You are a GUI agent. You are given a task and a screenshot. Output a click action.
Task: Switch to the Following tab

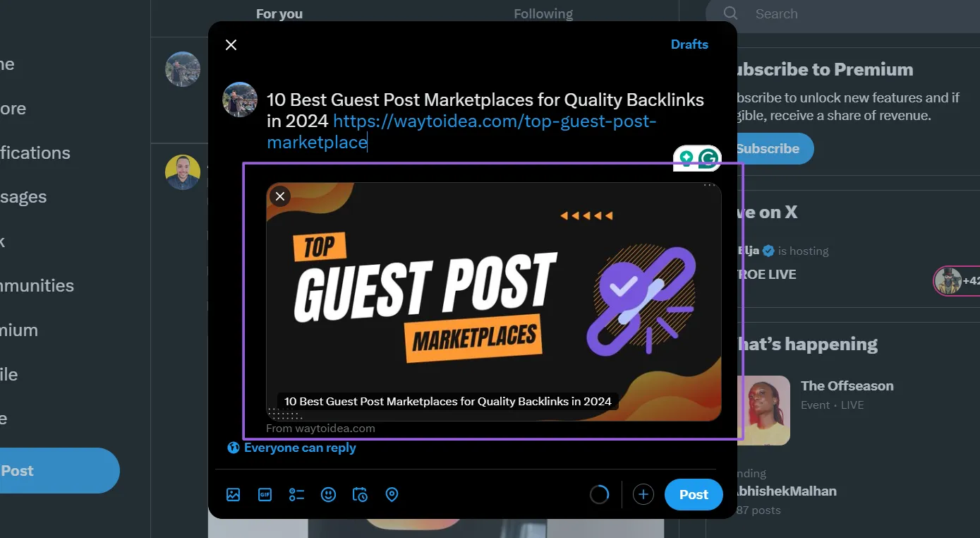pos(543,14)
